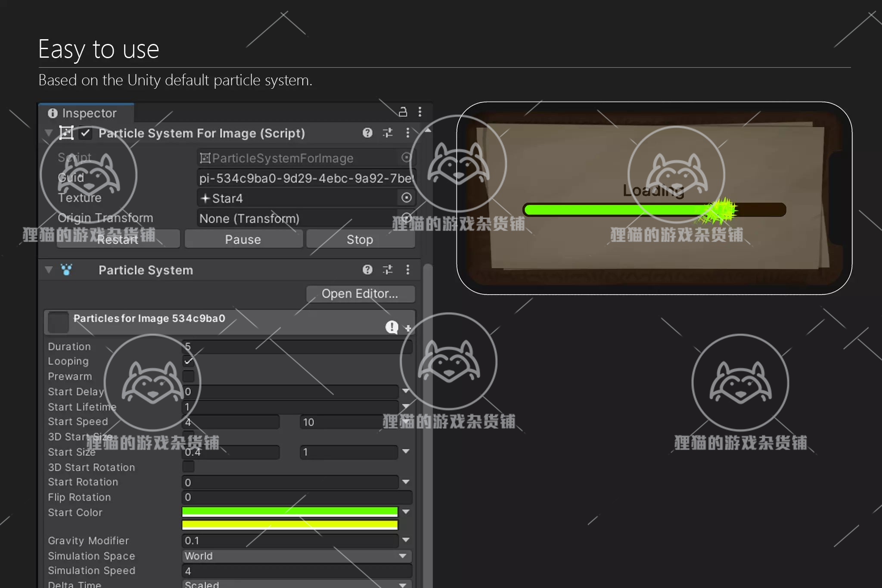Open help for Particle System For Image
Image resolution: width=882 pixels, height=588 pixels.
pyautogui.click(x=367, y=133)
